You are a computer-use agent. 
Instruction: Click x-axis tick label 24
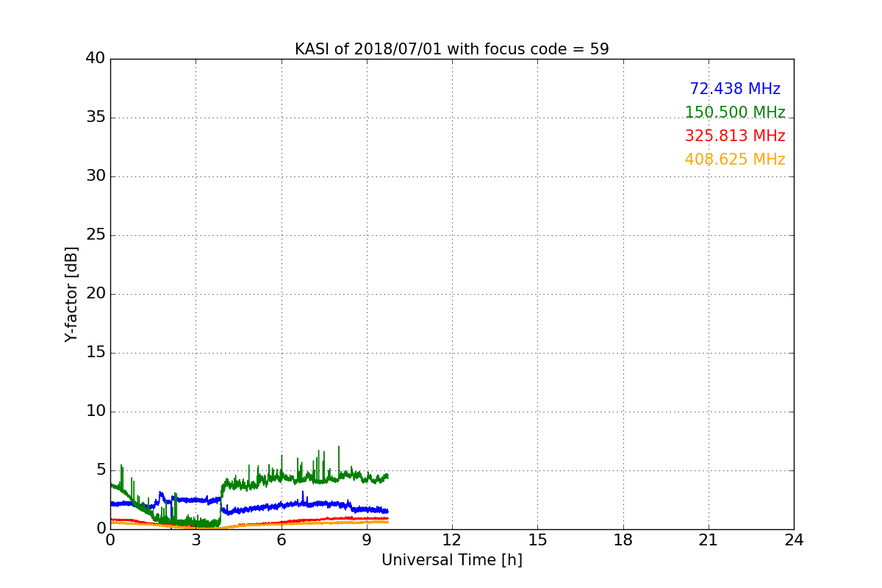point(794,540)
